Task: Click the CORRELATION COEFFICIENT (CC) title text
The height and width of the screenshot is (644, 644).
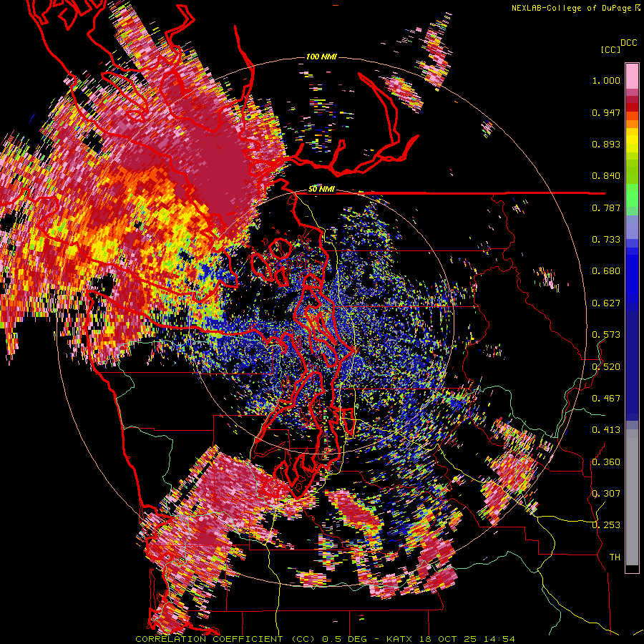Action: (225, 639)
